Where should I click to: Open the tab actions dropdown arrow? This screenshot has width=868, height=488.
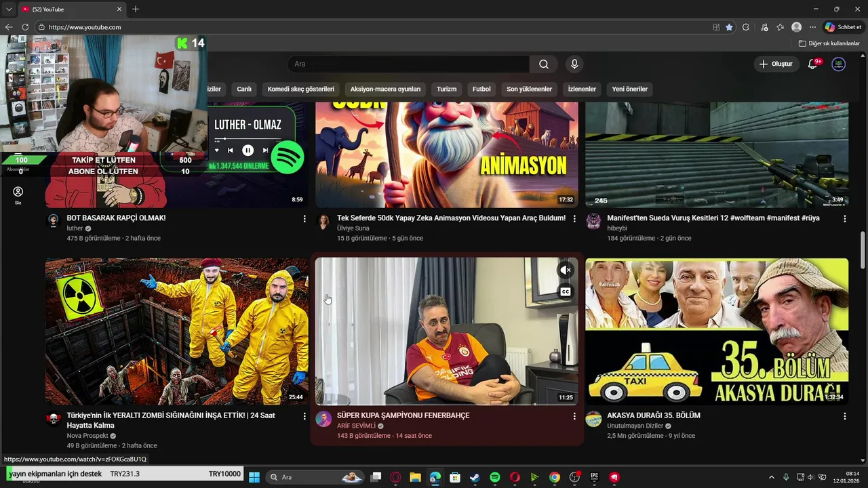click(x=9, y=9)
